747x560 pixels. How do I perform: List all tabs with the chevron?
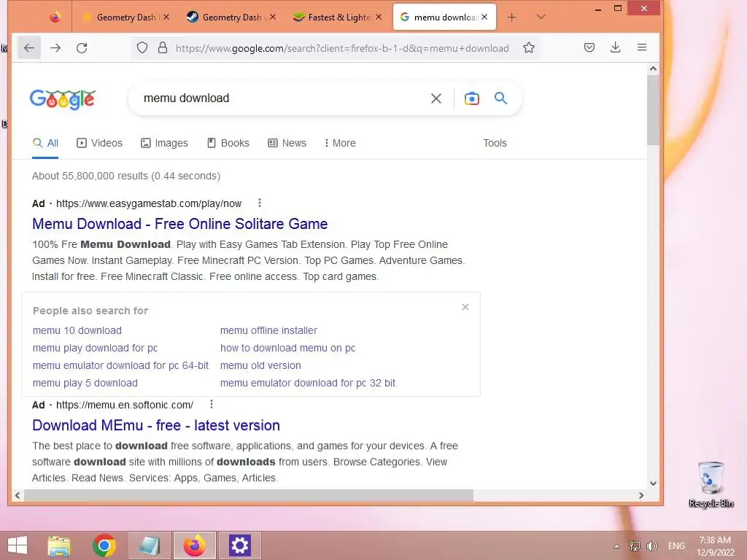541,17
